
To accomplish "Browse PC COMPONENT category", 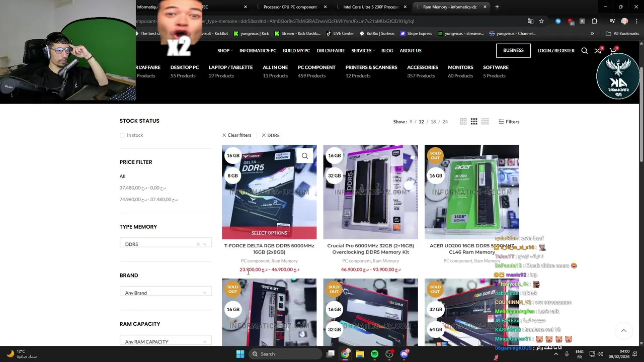I will coord(316,67).
